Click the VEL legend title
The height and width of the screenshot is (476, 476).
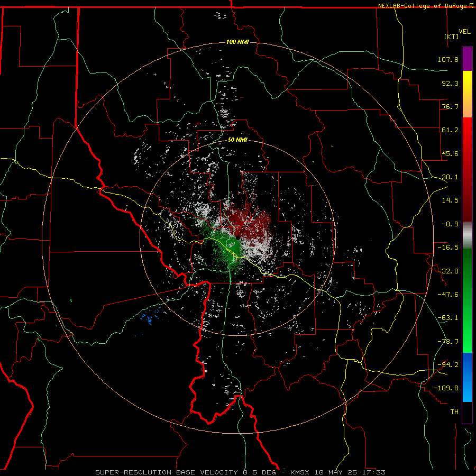464,32
